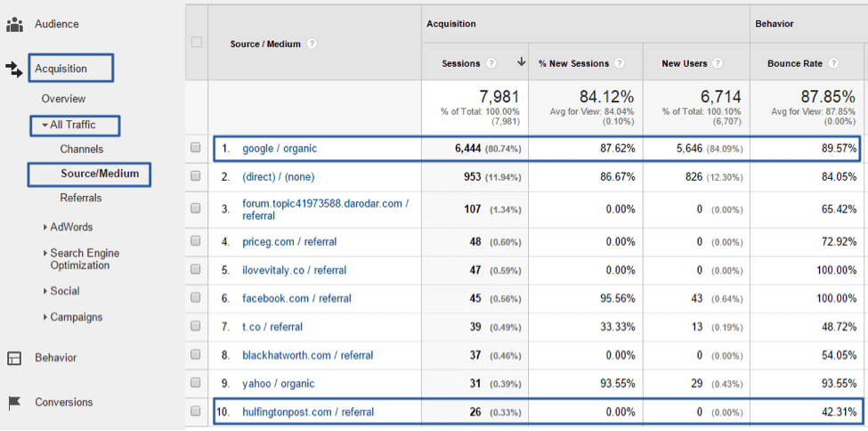Open help icon next to Source / Medium
868x431 pixels.
312,44
